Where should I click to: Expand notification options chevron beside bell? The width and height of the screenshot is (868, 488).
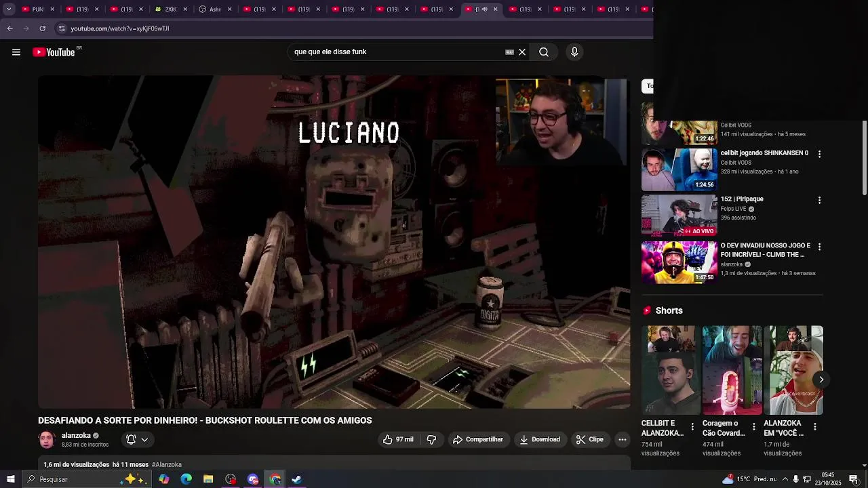point(144,440)
